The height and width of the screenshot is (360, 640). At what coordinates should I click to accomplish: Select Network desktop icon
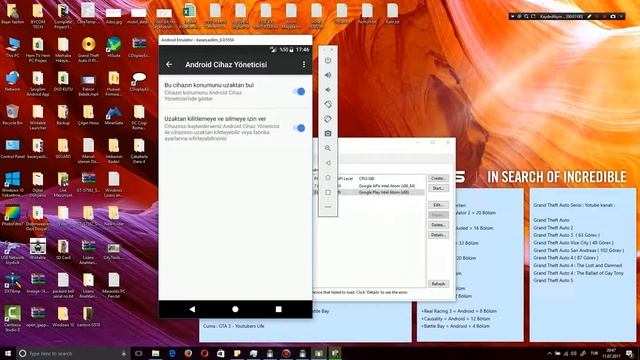point(12,81)
